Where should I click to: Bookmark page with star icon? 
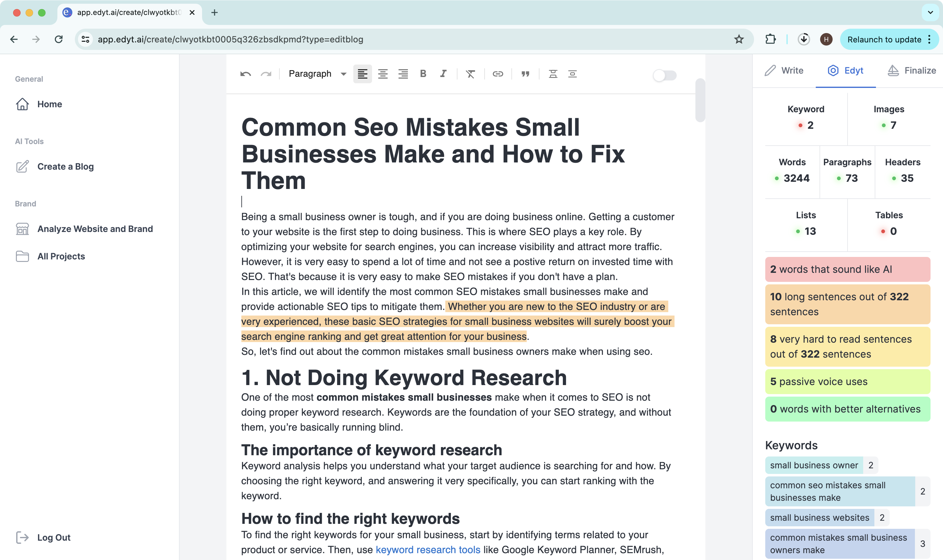coord(738,39)
